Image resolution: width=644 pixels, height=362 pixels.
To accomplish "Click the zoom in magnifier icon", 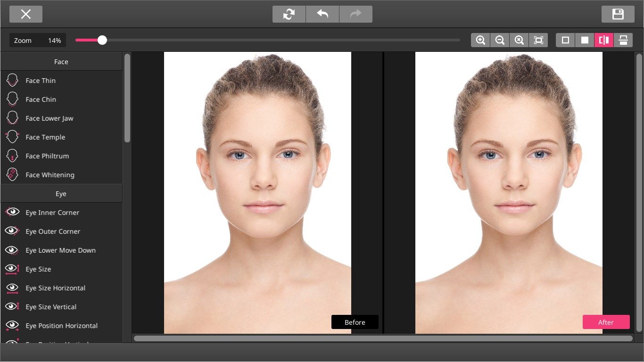I will pyautogui.click(x=480, y=40).
